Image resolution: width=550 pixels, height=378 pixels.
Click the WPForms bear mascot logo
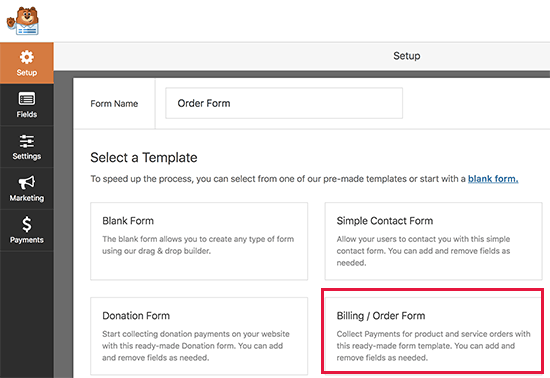pos(23,21)
